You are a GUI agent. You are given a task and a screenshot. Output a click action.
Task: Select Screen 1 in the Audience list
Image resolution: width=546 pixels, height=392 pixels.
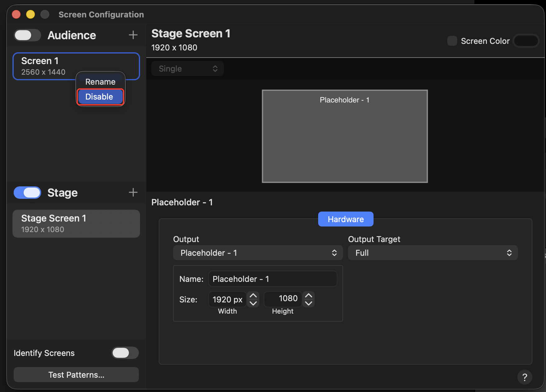point(76,66)
